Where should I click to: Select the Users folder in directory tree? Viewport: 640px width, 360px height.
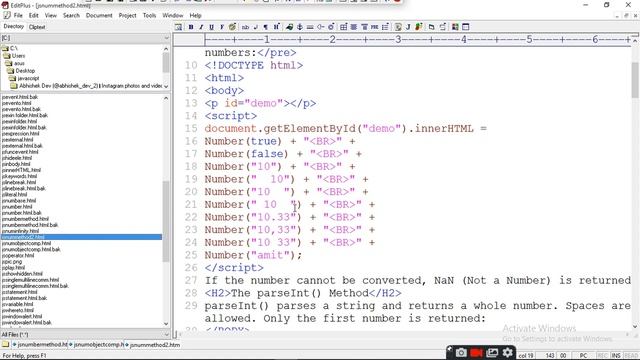click(18, 56)
